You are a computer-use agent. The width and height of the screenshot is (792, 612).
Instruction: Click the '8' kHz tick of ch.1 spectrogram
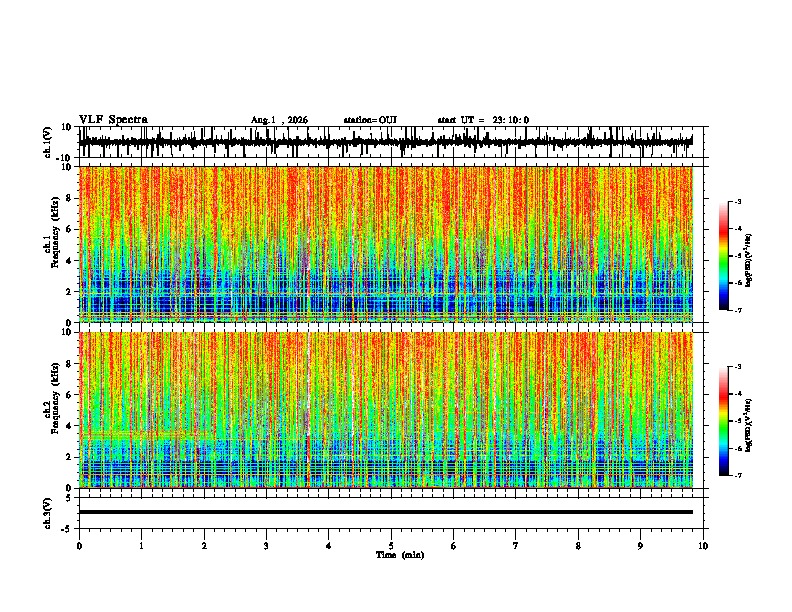tap(70, 198)
